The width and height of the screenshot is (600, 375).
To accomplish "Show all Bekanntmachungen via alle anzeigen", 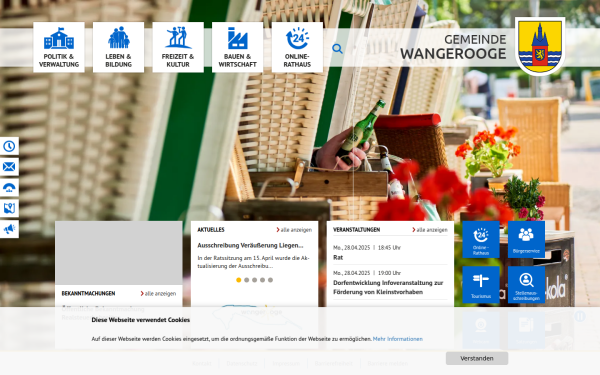I will coord(158,293).
